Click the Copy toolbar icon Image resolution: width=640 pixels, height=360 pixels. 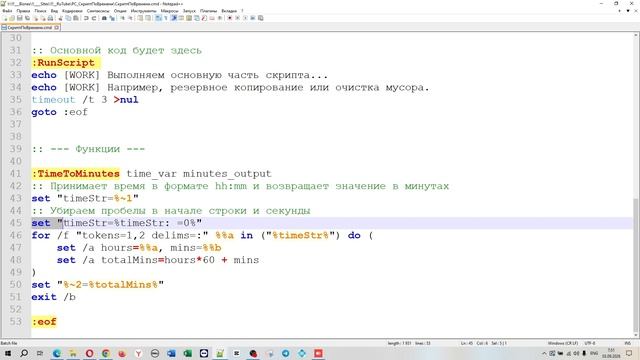pyautogui.click(x=68, y=18)
